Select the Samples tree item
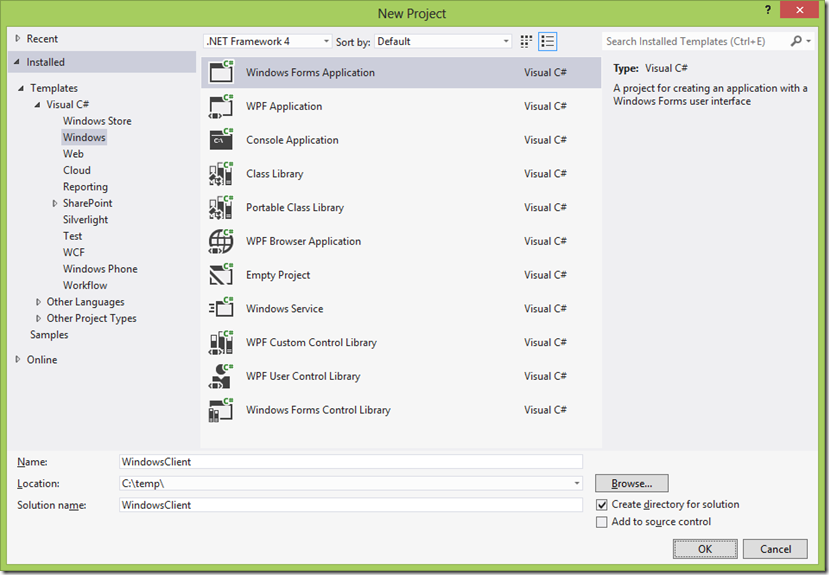The width and height of the screenshot is (829, 575). (x=49, y=335)
